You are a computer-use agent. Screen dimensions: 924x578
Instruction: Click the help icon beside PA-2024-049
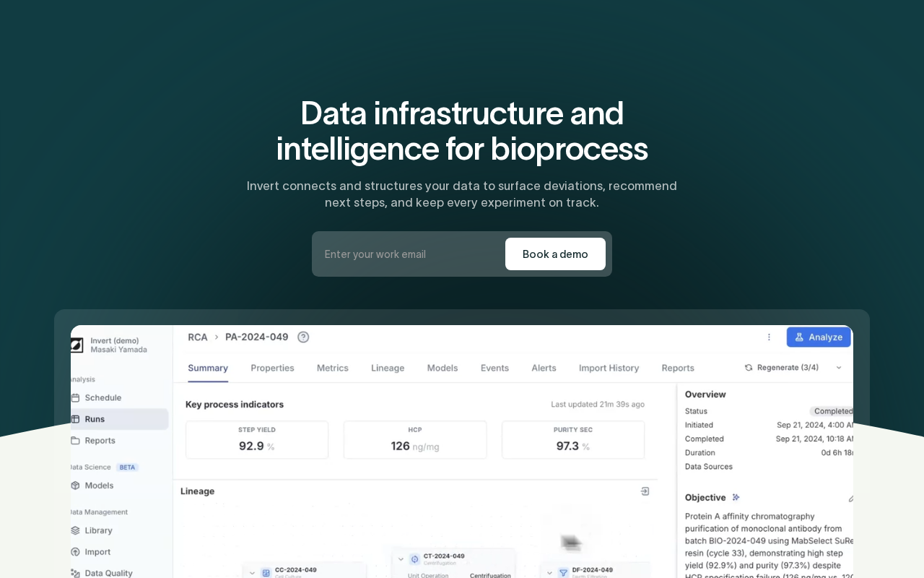[x=303, y=337]
